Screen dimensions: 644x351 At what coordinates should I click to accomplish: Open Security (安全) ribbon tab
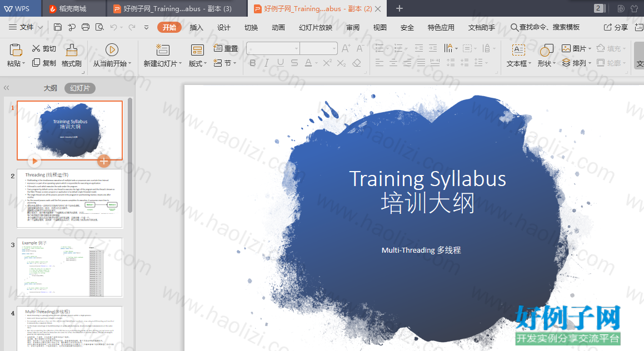(407, 27)
